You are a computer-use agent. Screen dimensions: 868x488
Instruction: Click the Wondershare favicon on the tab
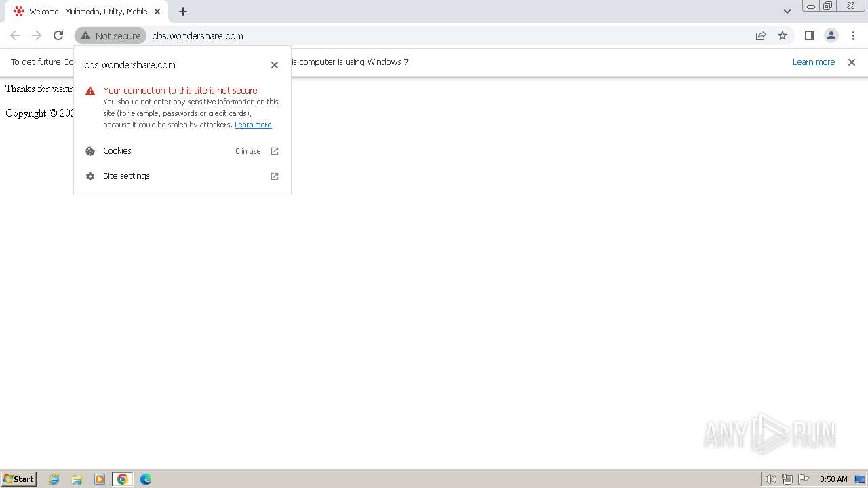click(x=19, y=12)
